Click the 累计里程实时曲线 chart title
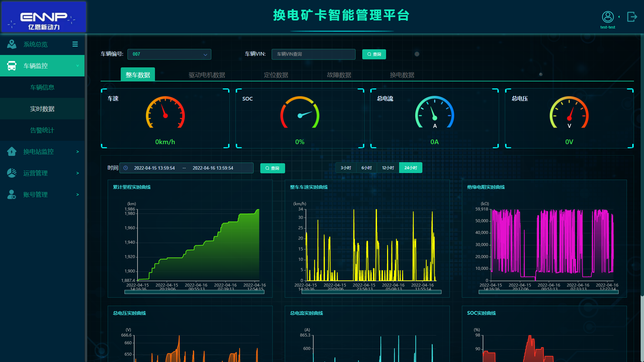Screen dimensions: 644x362 tap(132, 187)
